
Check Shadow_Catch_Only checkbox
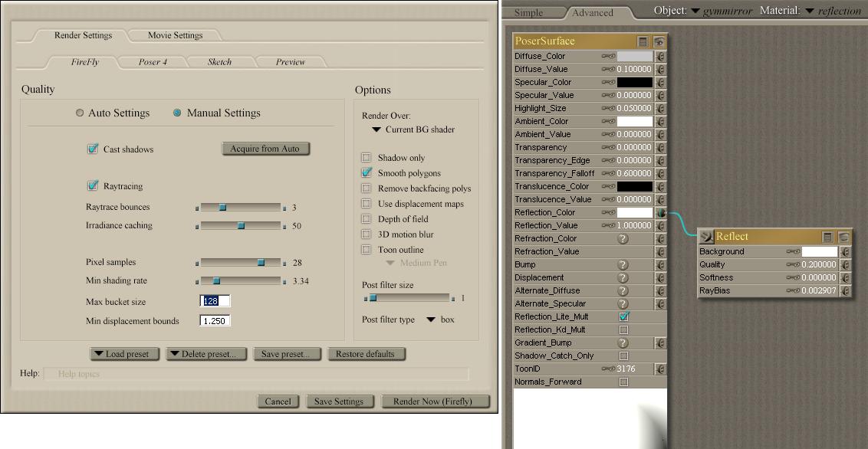click(624, 356)
